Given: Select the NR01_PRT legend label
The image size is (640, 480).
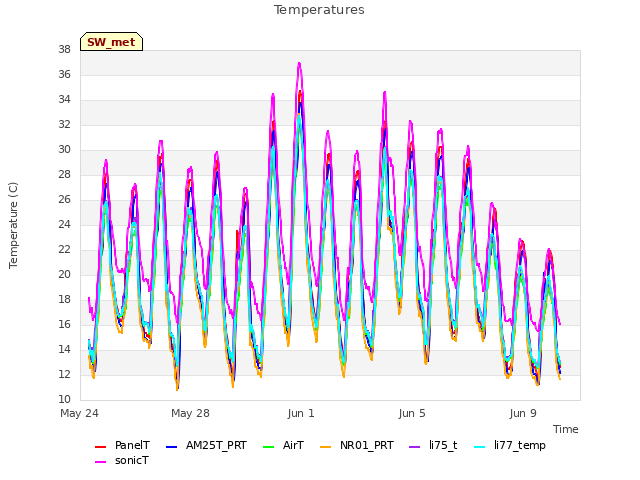Looking at the screenshot, I should tap(367, 445).
